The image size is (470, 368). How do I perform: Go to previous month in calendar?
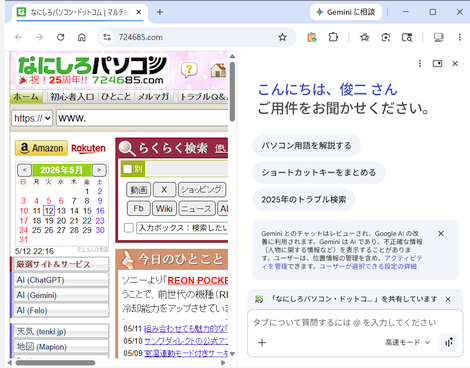(25, 170)
